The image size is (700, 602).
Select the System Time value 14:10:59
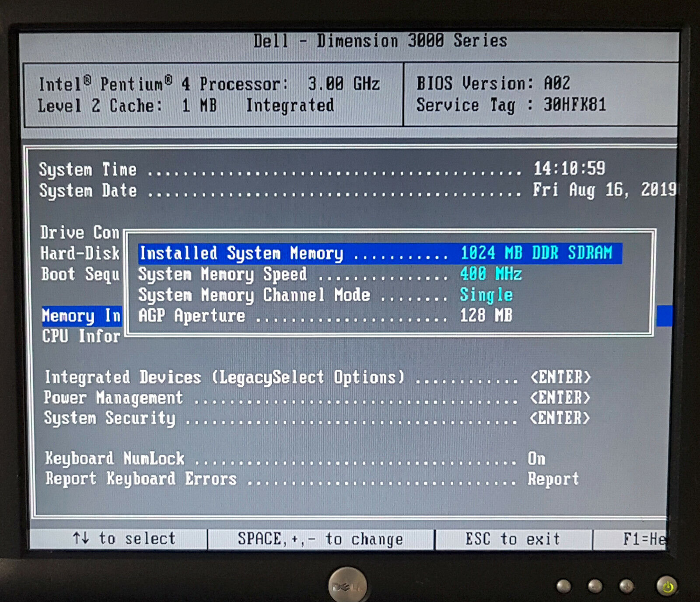[569, 168]
